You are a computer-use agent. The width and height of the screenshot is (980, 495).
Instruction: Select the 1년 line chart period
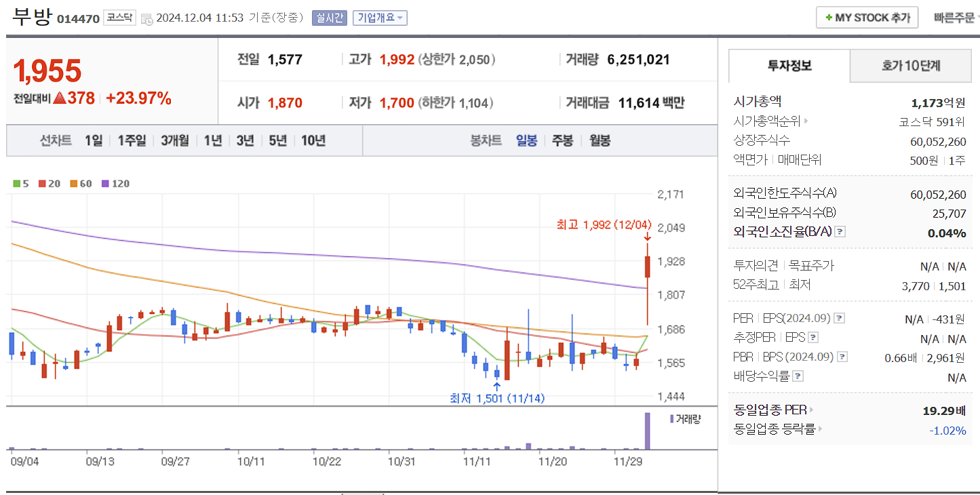pyautogui.click(x=213, y=140)
